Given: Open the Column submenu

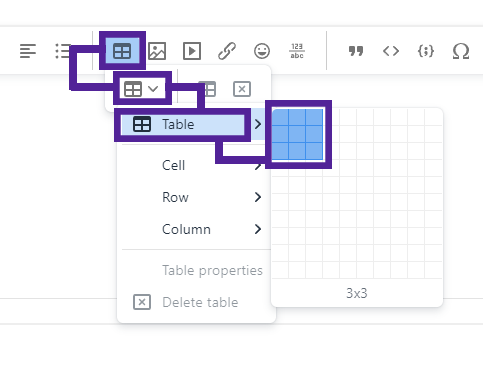Looking at the screenshot, I should coord(197,229).
